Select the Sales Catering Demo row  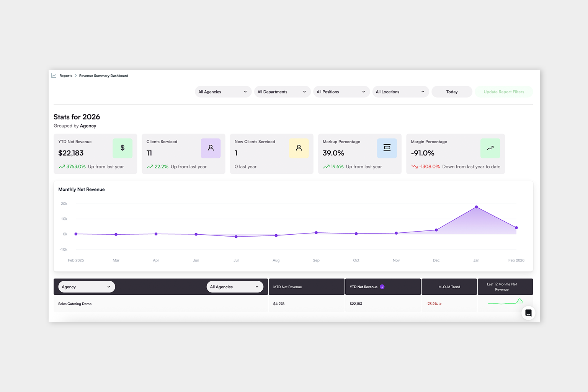pyautogui.click(x=293, y=304)
